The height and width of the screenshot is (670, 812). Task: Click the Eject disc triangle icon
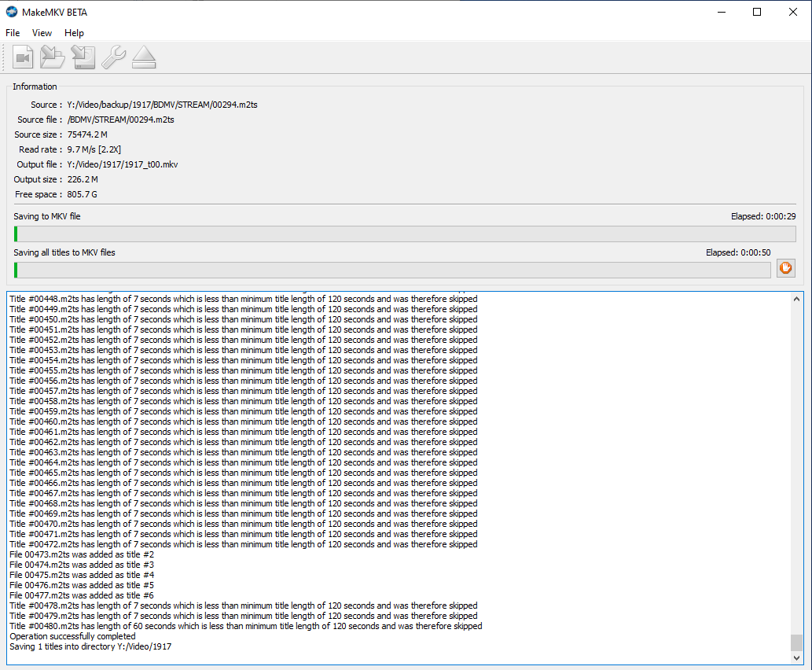click(x=144, y=57)
